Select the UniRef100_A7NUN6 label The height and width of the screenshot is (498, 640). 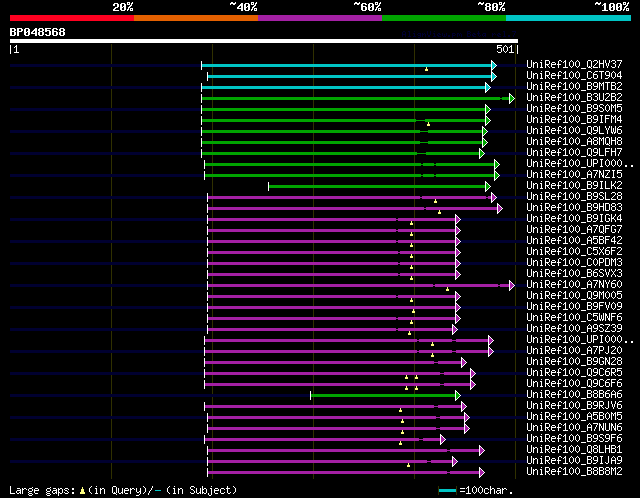[574, 428]
